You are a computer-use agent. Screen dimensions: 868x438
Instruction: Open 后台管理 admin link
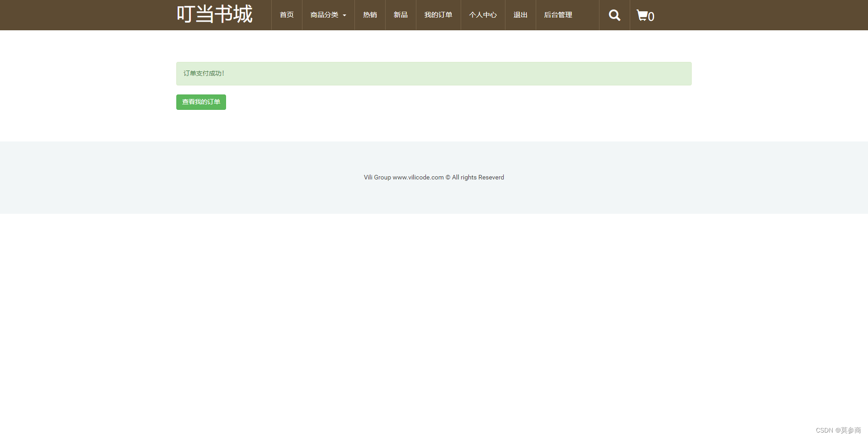coord(558,15)
